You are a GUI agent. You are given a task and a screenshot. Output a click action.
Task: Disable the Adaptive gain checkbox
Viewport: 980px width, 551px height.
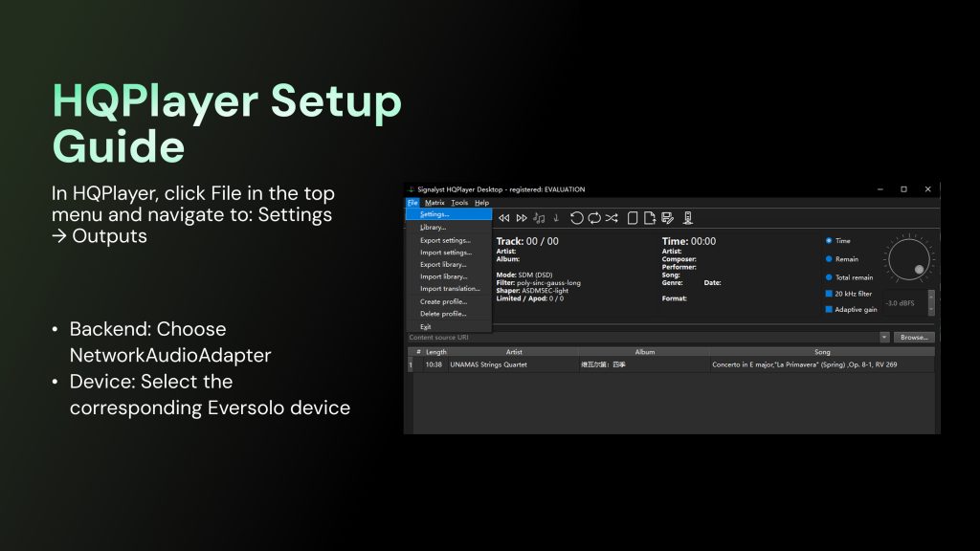(829, 309)
